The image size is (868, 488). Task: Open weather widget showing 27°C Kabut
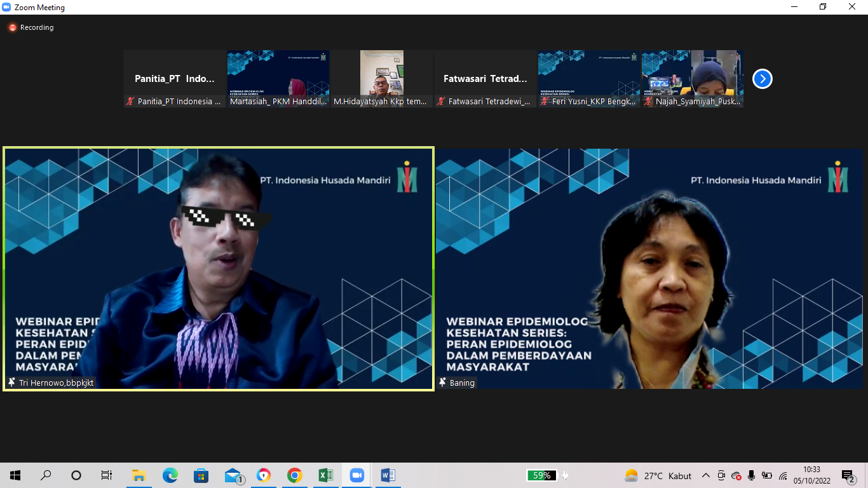click(658, 475)
